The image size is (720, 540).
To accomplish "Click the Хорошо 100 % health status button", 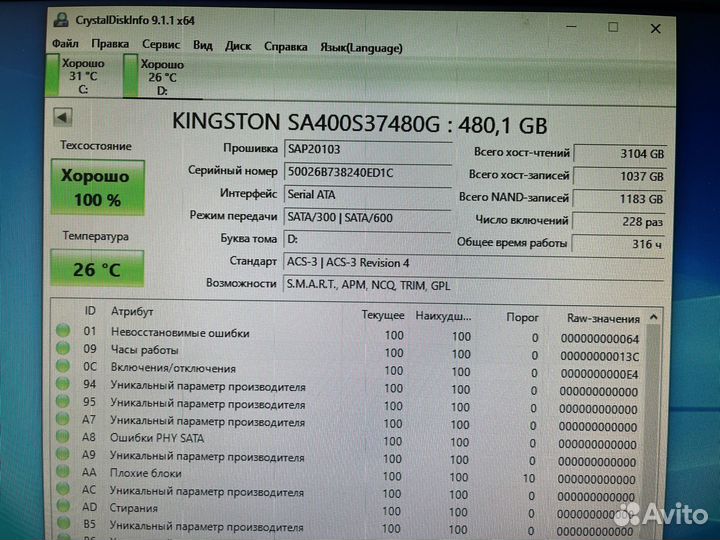I will (x=98, y=187).
